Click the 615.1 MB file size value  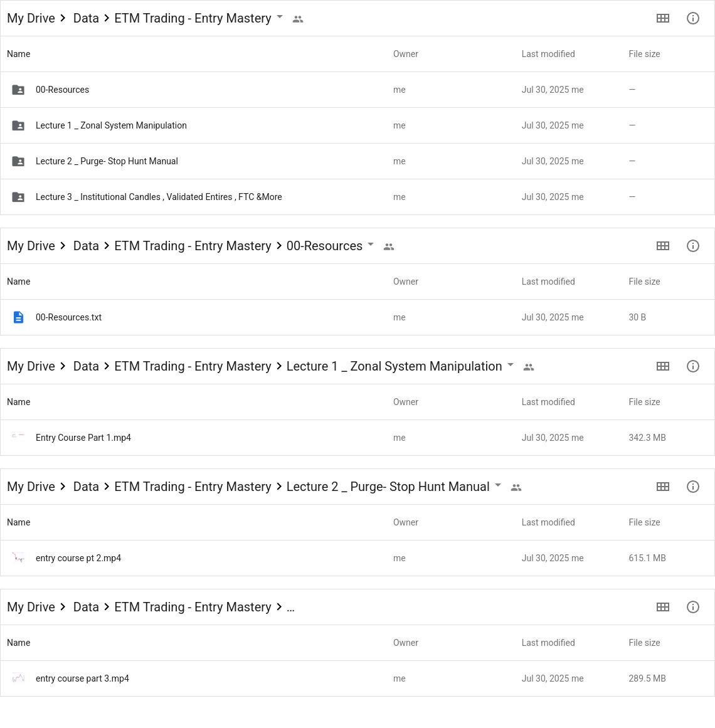pos(647,557)
